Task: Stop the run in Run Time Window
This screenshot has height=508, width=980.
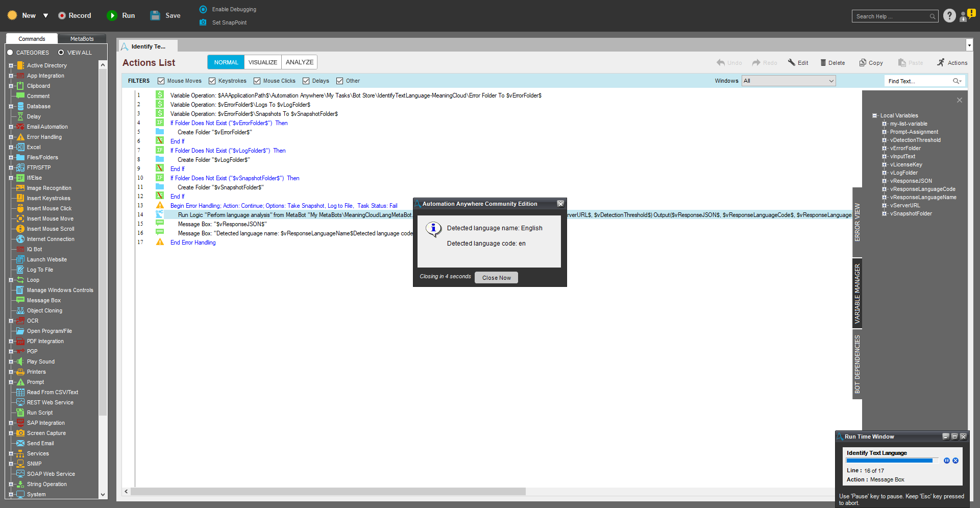Action: [955, 461]
